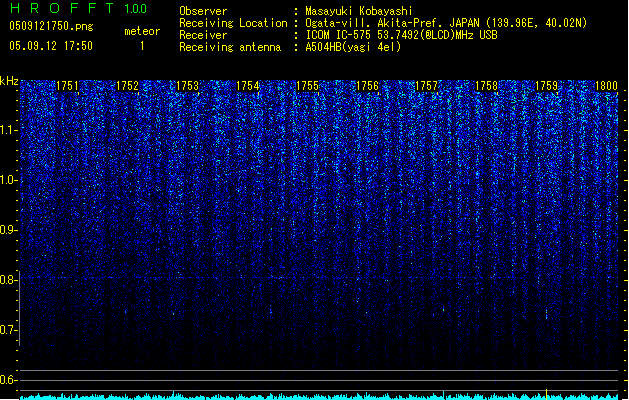Click the observer name Masayuki Kobayashi

pyautogui.click(x=359, y=11)
